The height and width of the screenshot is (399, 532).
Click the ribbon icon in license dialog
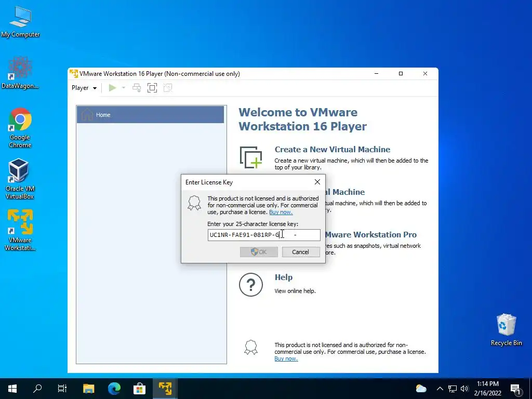pyautogui.click(x=194, y=203)
